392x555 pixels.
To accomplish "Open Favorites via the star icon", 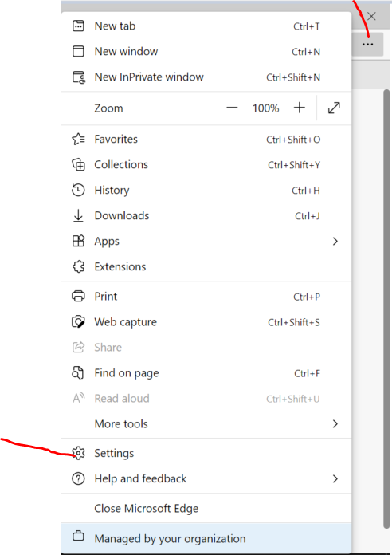I will tap(79, 139).
